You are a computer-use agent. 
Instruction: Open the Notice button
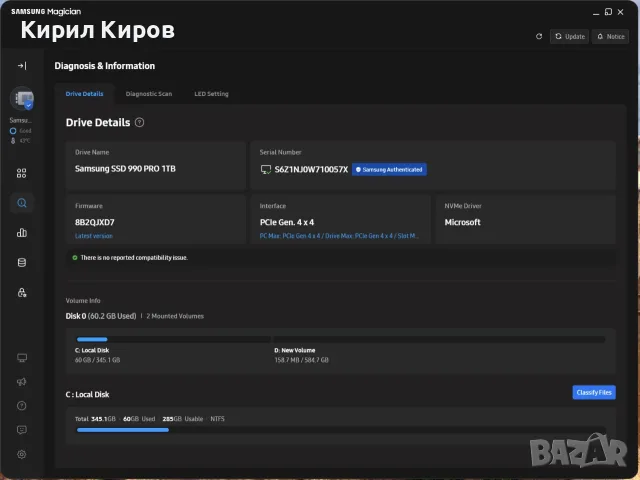pos(610,36)
